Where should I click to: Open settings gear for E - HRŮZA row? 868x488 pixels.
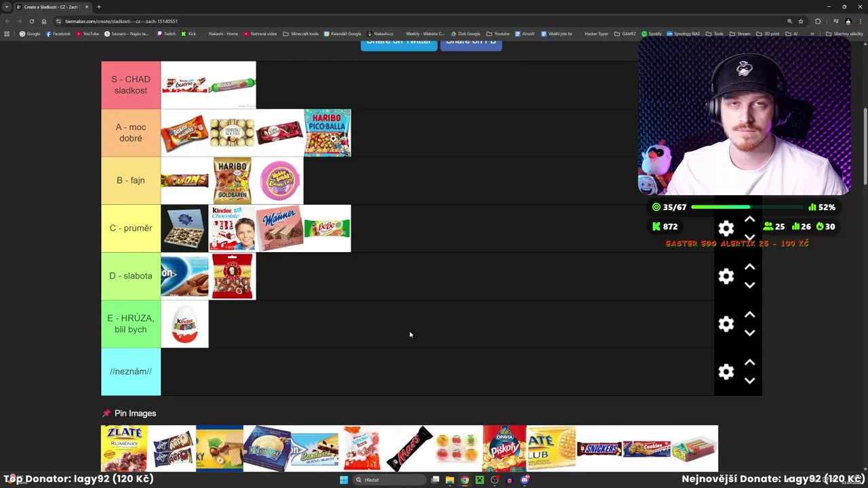click(x=726, y=324)
